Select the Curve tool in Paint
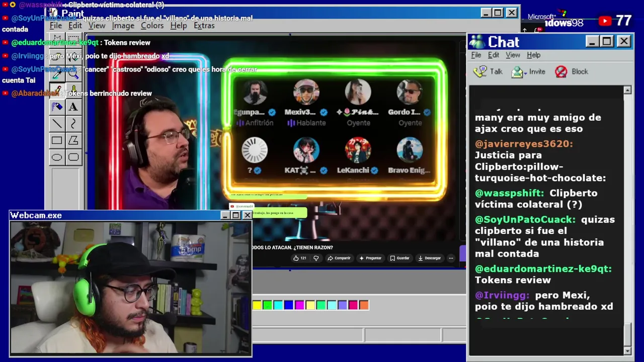 click(x=73, y=124)
